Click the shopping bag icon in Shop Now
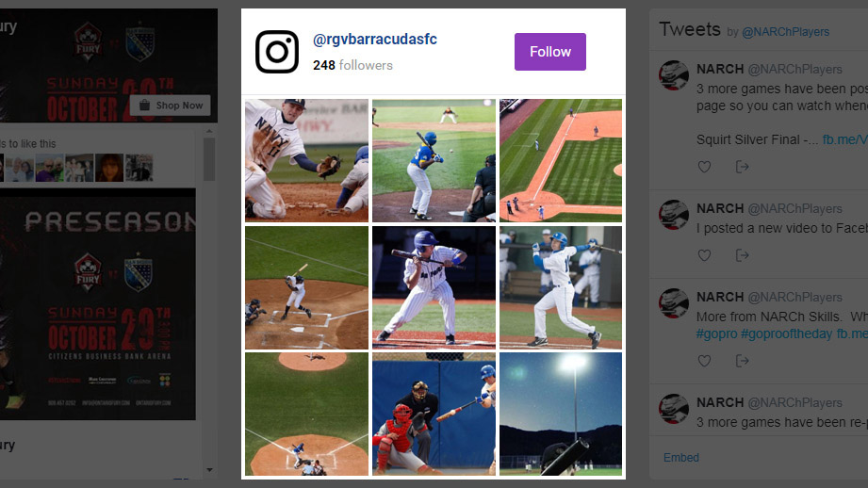The height and width of the screenshot is (488, 868). tap(144, 106)
